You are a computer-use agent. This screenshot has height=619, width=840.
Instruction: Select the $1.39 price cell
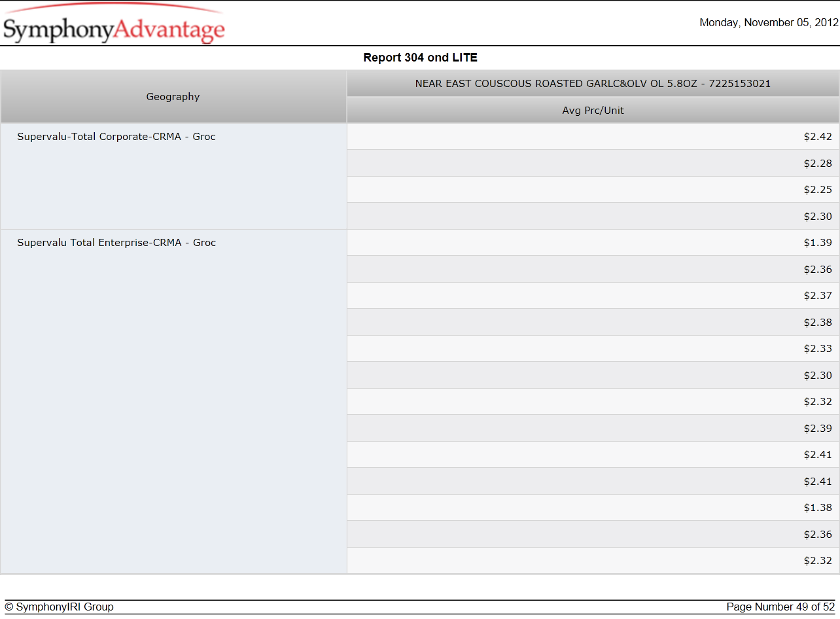click(x=593, y=243)
